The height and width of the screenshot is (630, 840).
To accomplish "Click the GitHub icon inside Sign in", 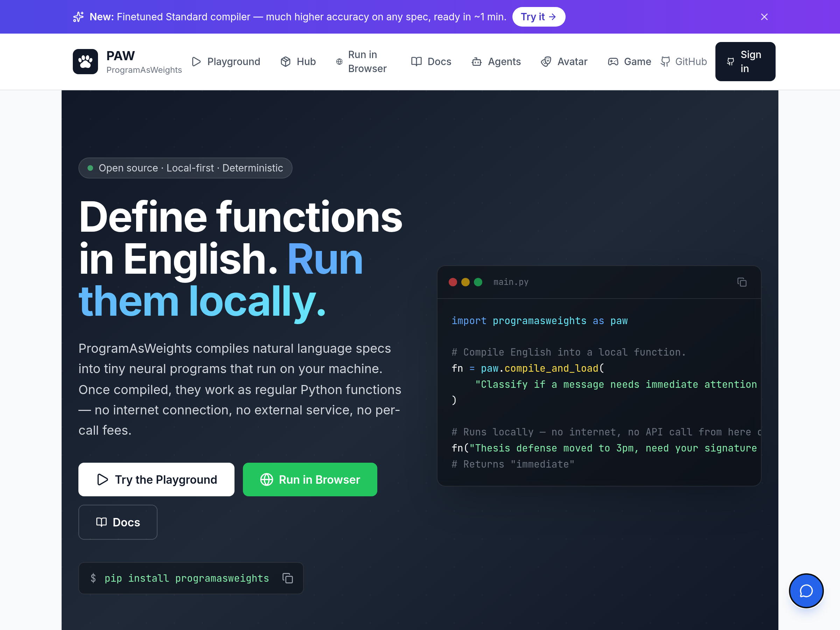I will pyautogui.click(x=730, y=62).
